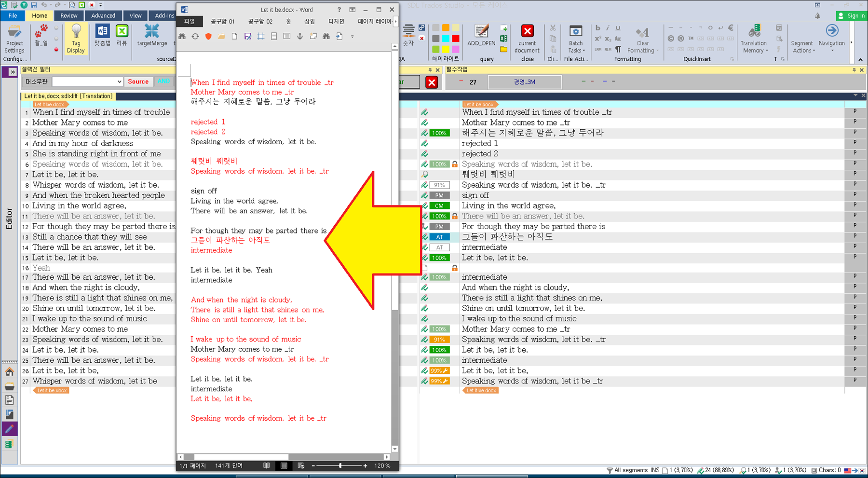This screenshot has height=478, width=868.
Task: Click the 경영_3M button
Action: tap(525, 82)
